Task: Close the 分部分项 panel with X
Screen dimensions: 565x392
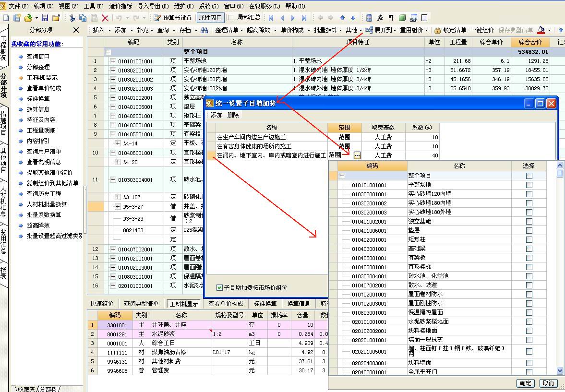Action: click(76, 30)
